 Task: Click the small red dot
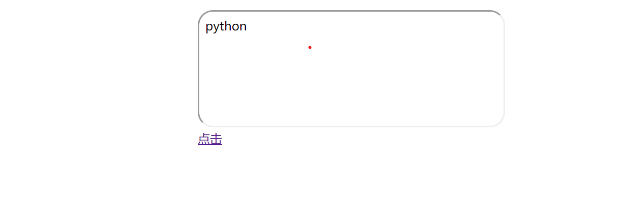(x=310, y=47)
